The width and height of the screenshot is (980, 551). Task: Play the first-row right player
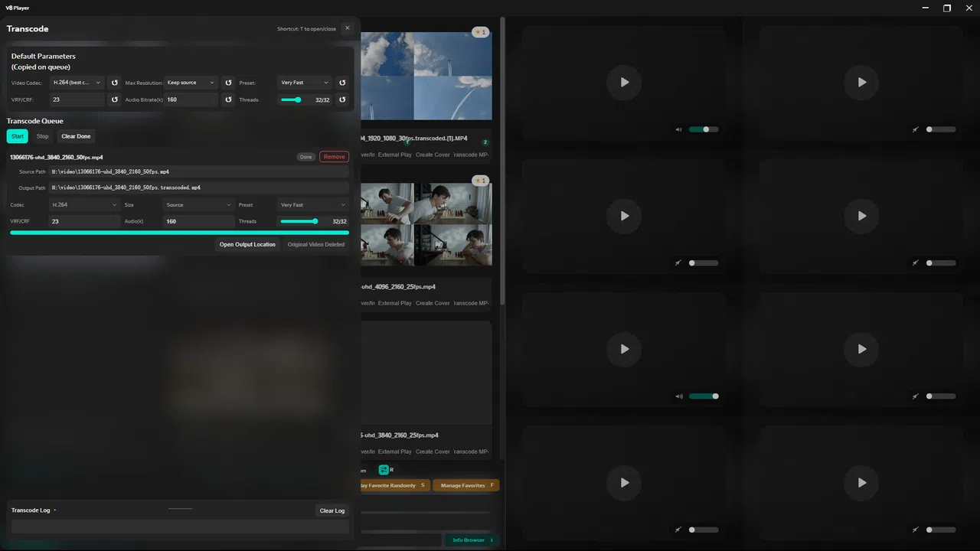(861, 82)
